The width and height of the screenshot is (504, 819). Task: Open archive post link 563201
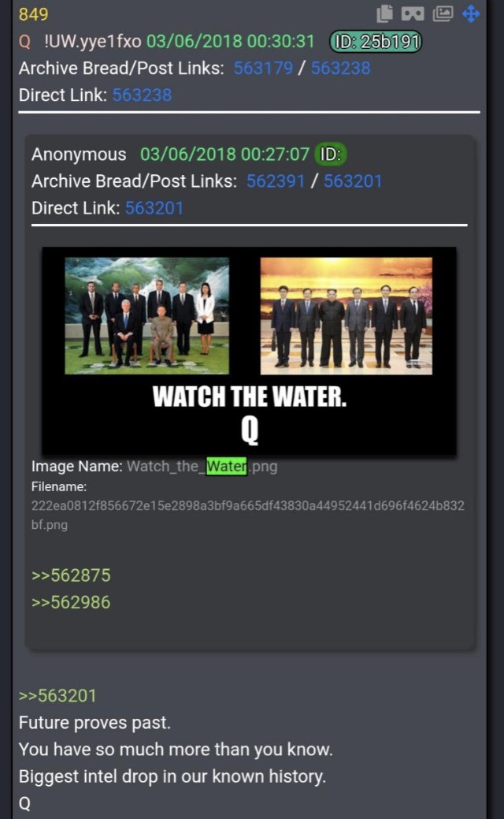click(x=353, y=181)
